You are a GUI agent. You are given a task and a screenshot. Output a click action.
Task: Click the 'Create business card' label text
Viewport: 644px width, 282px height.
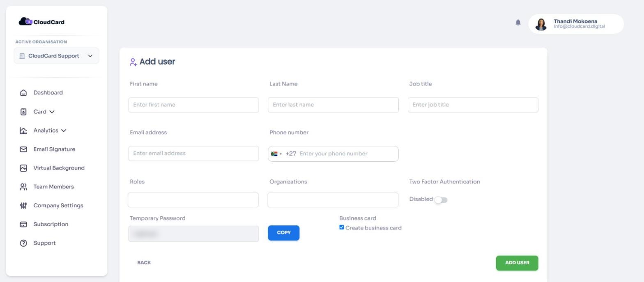click(373, 228)
